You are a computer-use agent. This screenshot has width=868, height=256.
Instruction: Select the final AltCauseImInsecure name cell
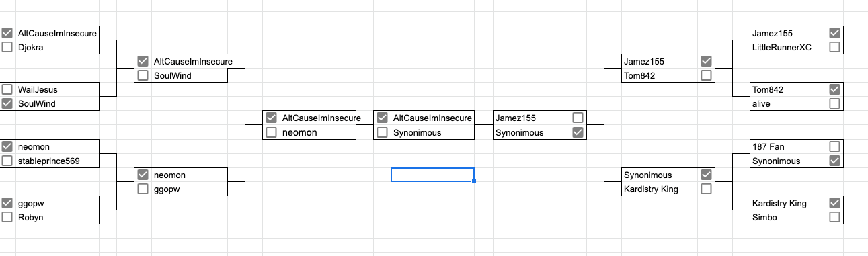coord(432,118)
